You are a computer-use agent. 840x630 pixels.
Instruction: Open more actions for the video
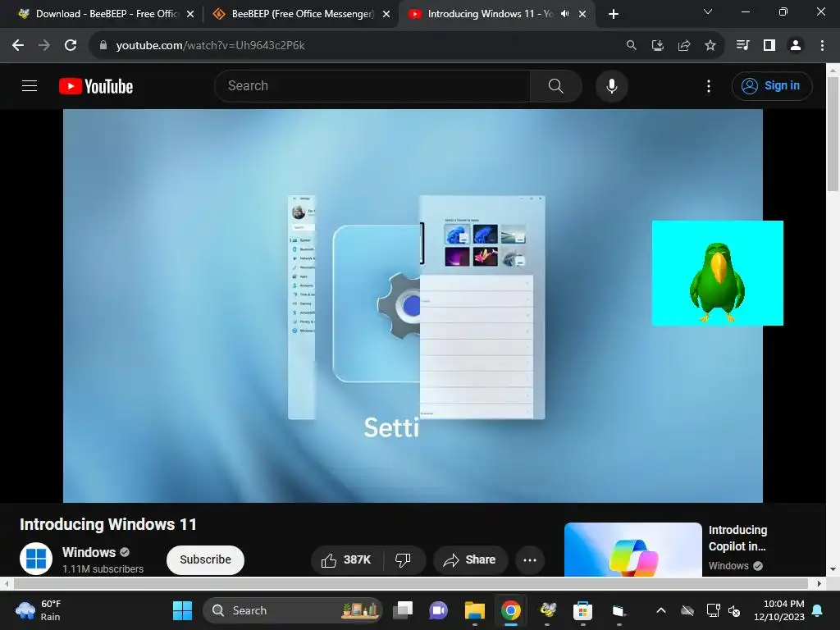(529, 559)
